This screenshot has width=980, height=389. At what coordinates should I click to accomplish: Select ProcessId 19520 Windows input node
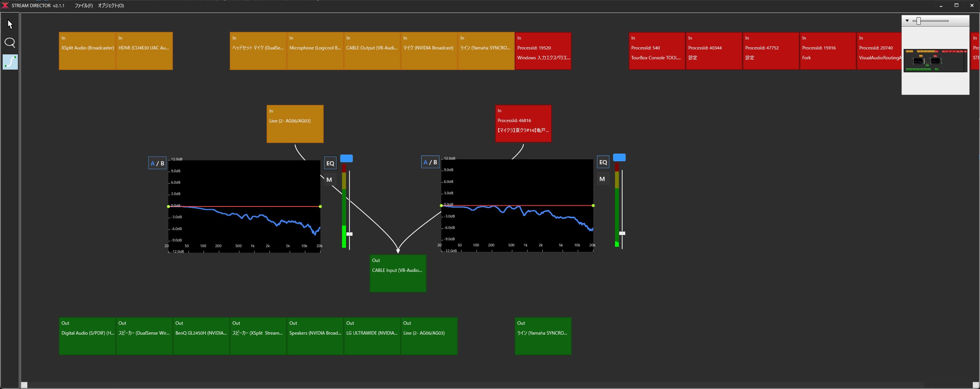pyautogui.click(x=543, y=51)
